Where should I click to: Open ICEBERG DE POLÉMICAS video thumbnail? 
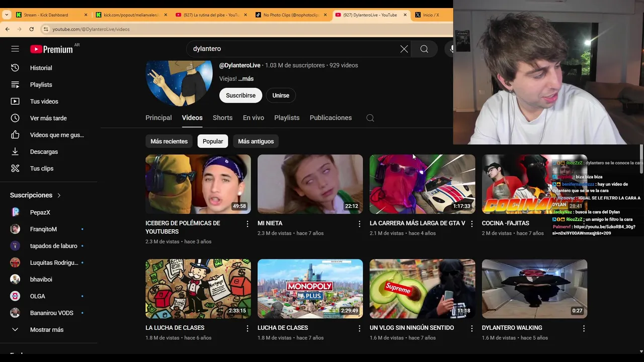coord(198,184)
